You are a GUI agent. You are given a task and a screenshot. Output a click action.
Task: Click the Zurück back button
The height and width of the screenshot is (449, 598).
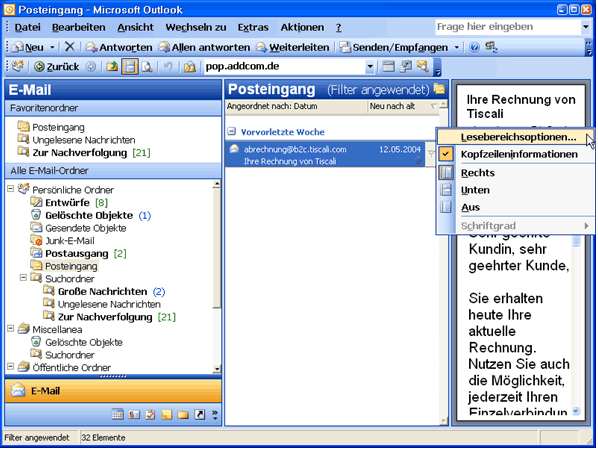56,67
